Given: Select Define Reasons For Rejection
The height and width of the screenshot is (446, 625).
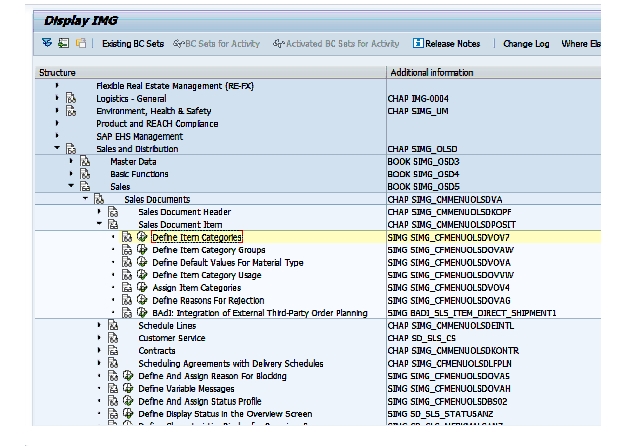Looking at the screenshot, I should click(208, 301).
